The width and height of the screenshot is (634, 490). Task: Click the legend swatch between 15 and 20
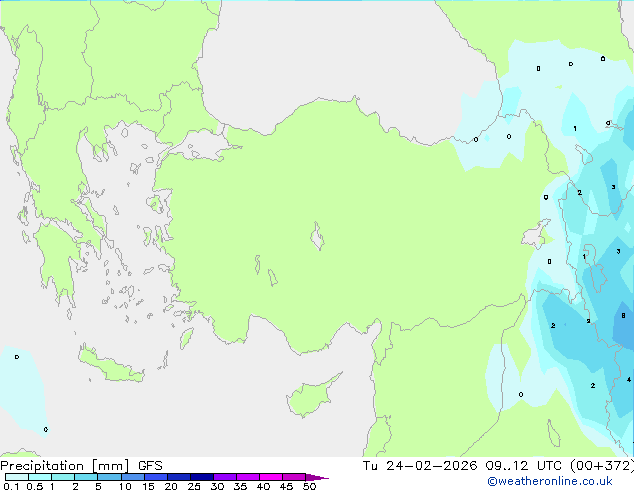155,477
